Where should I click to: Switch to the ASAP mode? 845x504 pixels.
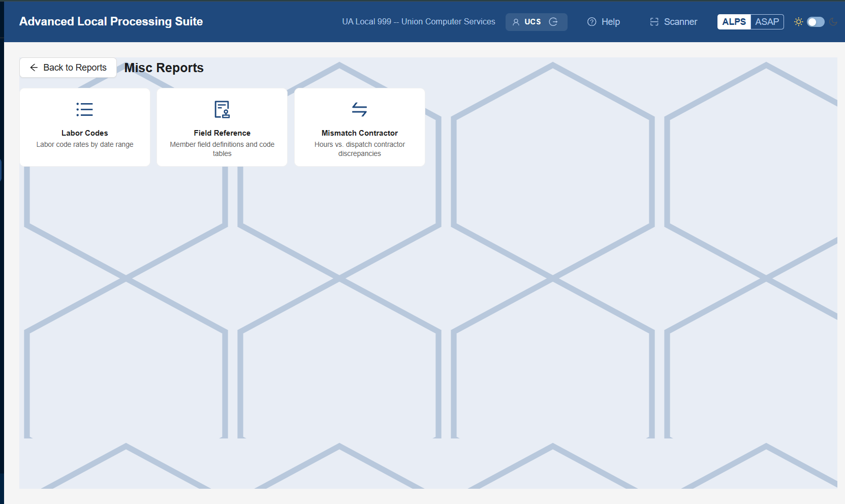(x=767, y=22)
